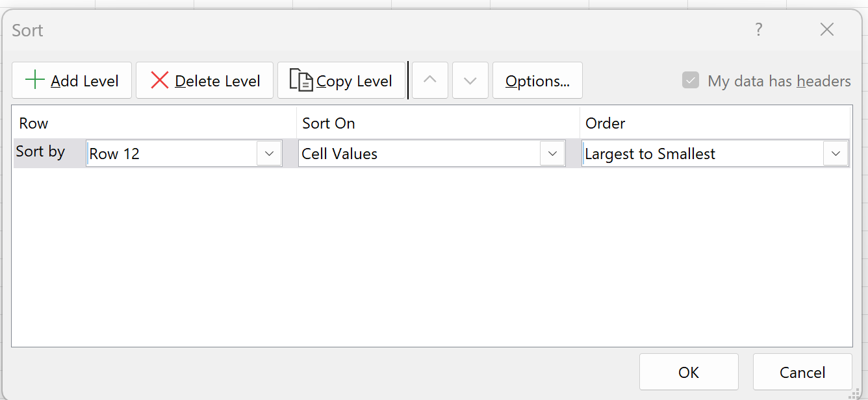Click the Copy Level document icon
The width and height of the screenshot is (868, 400).
(x=303, y=79)
